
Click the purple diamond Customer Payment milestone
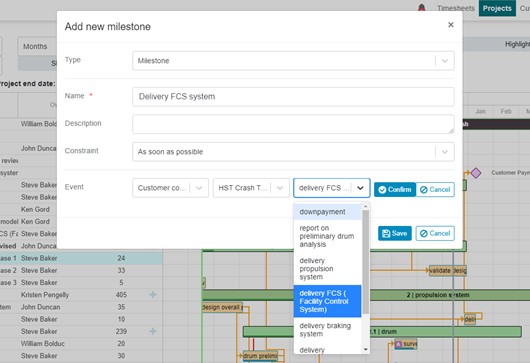pyautogui.click(x=476, y=173)
